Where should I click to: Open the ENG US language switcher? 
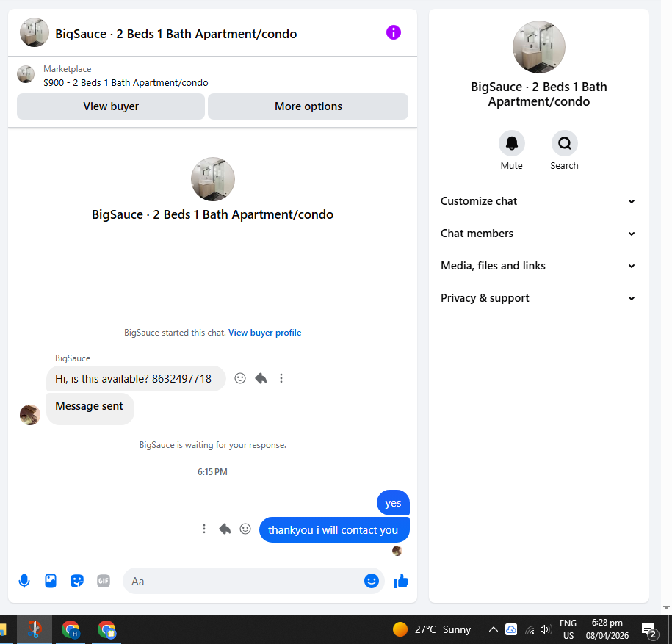pyautogui.click(x=568, y=629)
